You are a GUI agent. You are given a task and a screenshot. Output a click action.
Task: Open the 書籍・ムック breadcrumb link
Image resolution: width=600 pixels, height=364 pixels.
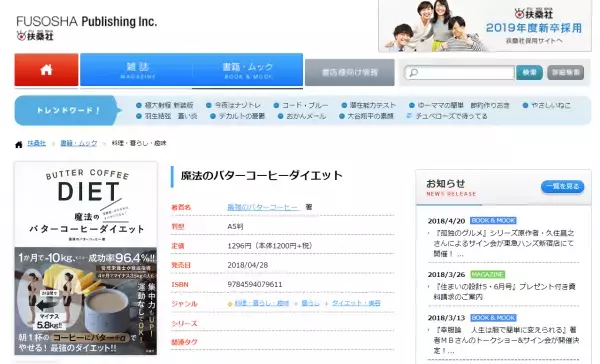[79, 143]
